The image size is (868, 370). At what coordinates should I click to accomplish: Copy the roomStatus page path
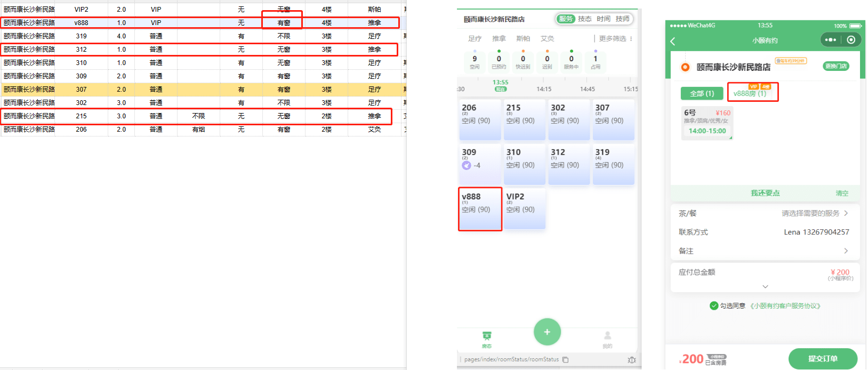[565, 360]
